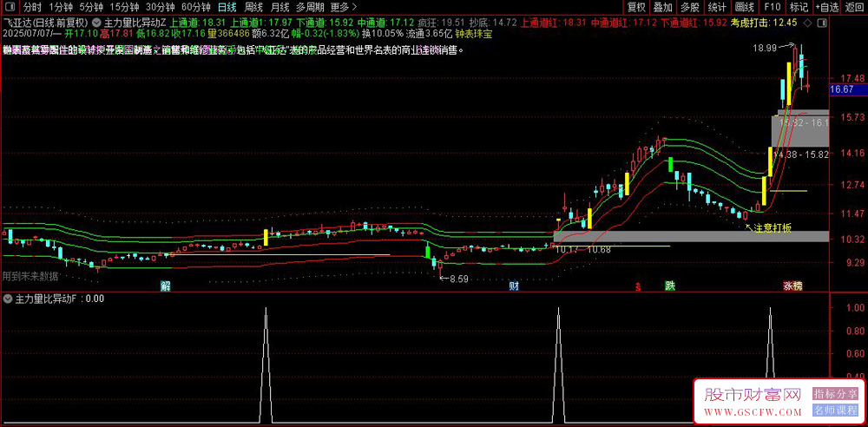Click the 叠加 overlay button
This screenshot has width=868, height=427.
tap(662, 7)
